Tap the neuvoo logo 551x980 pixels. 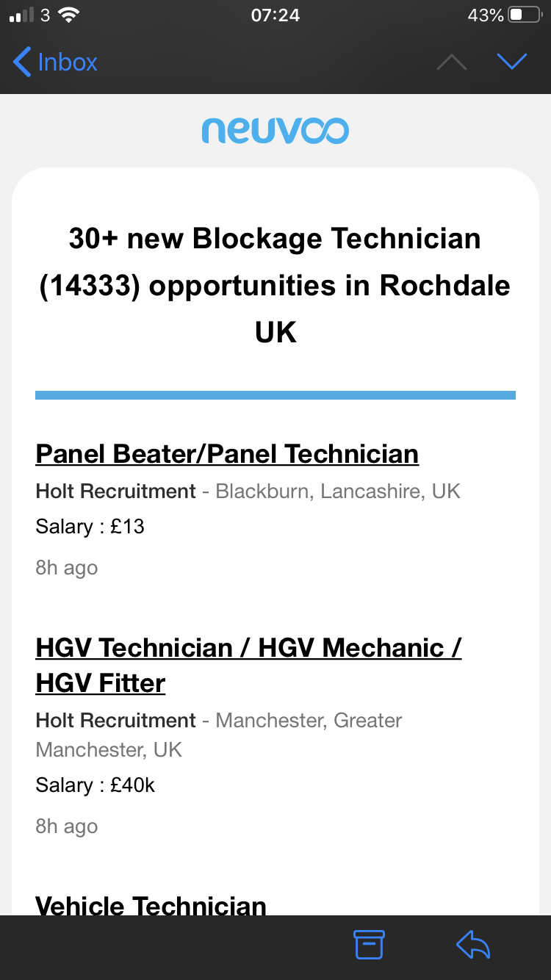(x=275, y=131)
